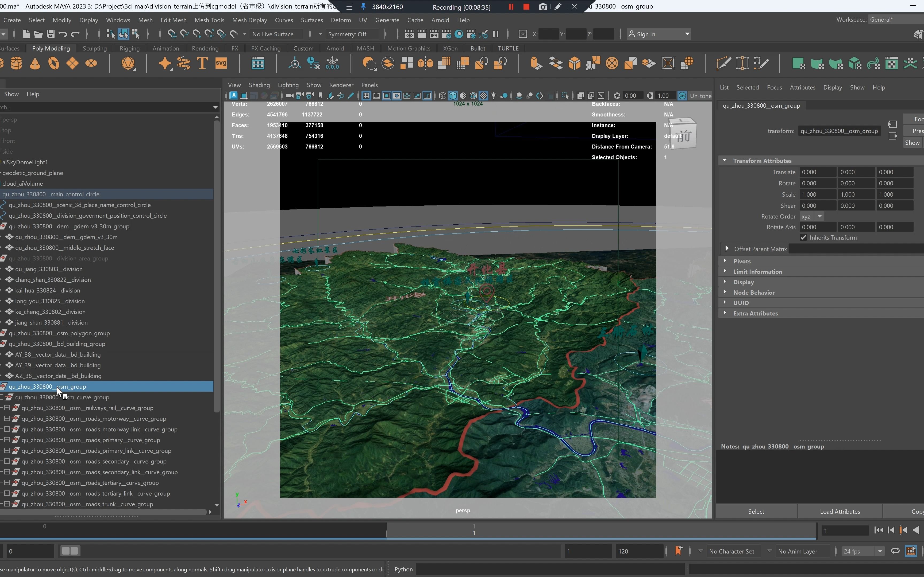Click the undo arrow icon in toolbar
Viewport: 924px width, 577px height.
pyautogui.click(x=63, y=34)
